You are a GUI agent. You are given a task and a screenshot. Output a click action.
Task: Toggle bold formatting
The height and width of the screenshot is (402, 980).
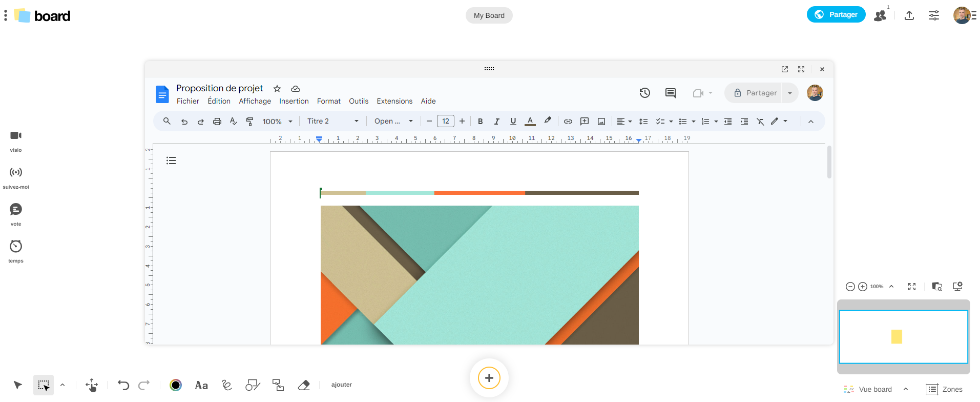[x=480, y=122]
